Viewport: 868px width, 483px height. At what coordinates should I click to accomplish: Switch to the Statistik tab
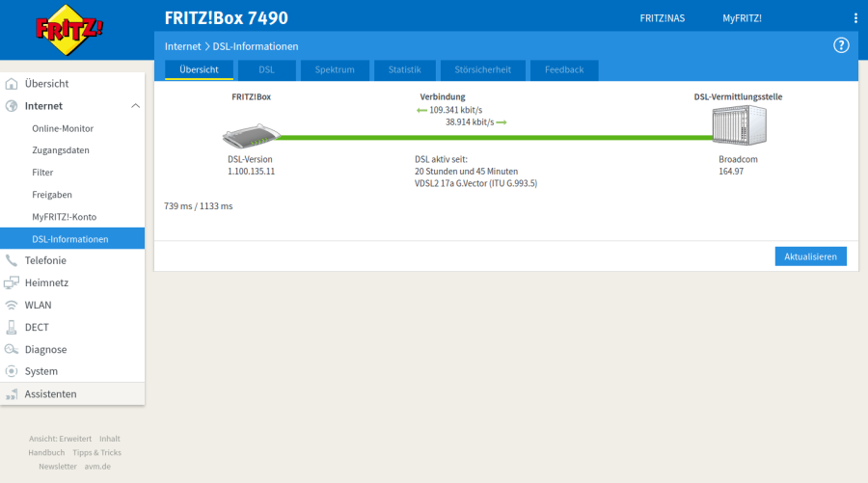[x=404, y=70]
